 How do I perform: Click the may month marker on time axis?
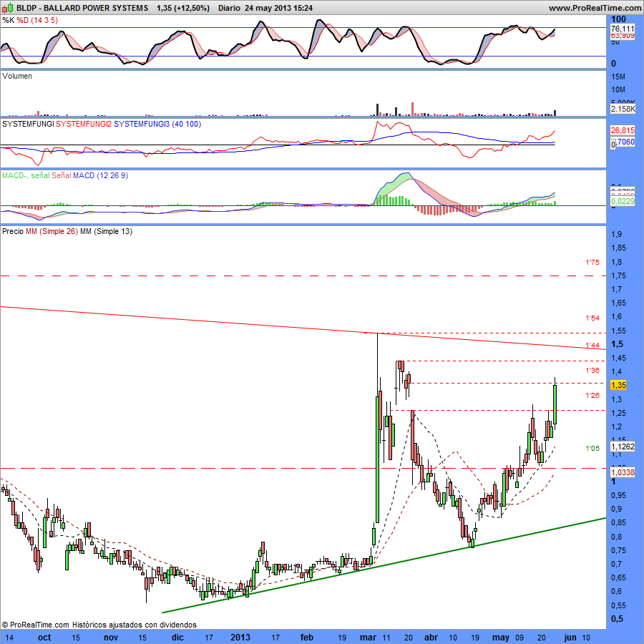point(501,638)
